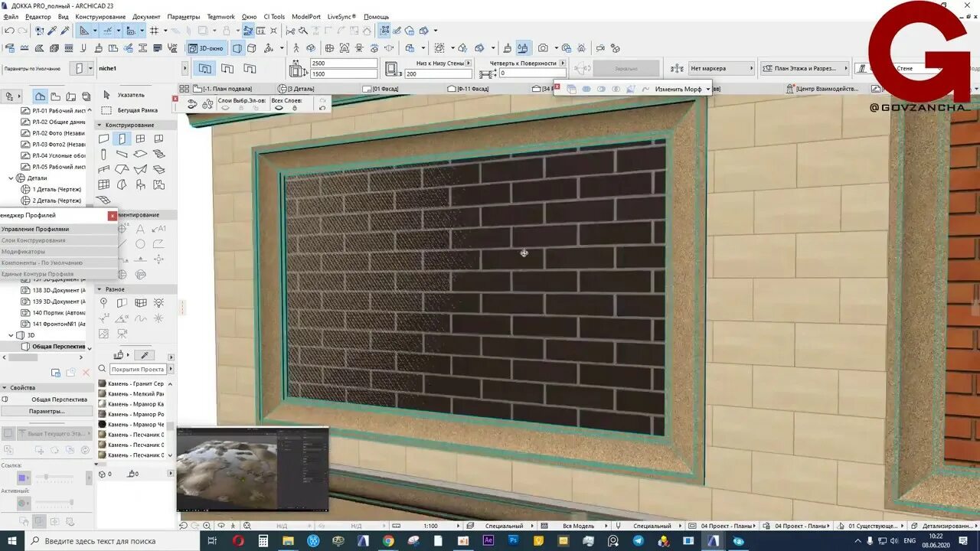The height and width of the screenshot is (551, 980).
Task: Open After Effects from the taskbar
Action: [488, 540]
